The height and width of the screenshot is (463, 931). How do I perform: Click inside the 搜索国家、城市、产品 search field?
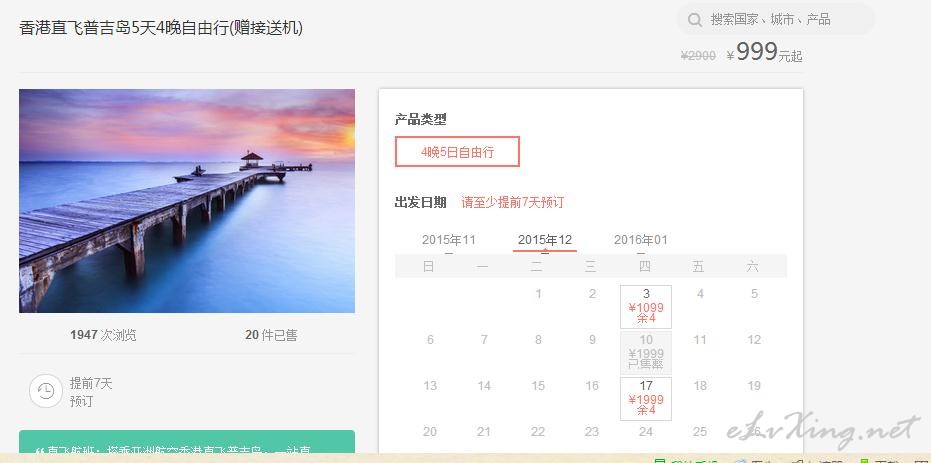coord(775,20)
